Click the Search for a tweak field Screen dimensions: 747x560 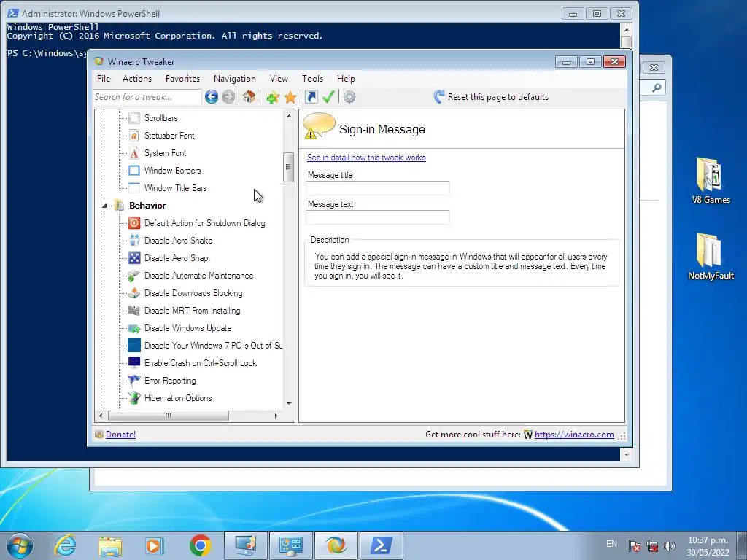[x=147, y=97]
